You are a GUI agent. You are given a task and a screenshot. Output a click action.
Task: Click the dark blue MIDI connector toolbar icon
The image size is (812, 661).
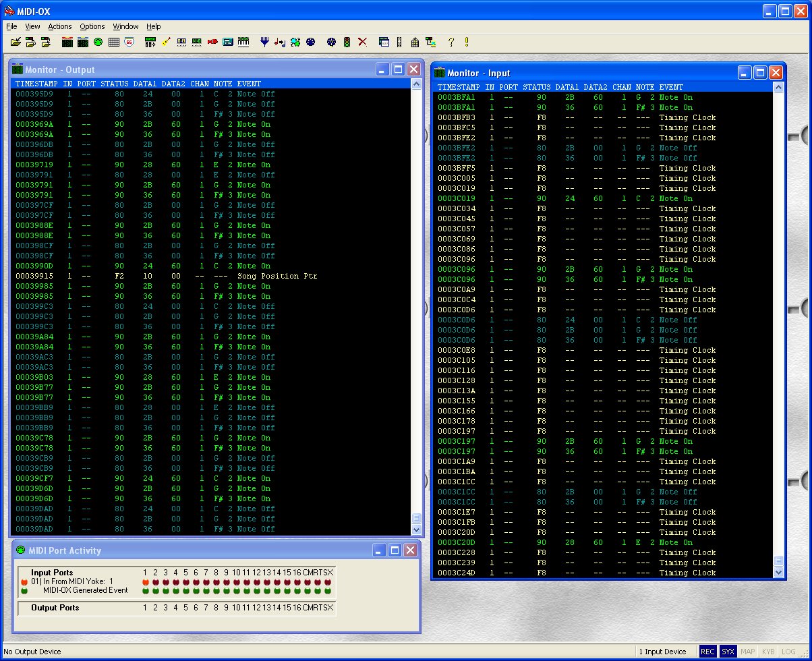[310, 42]
